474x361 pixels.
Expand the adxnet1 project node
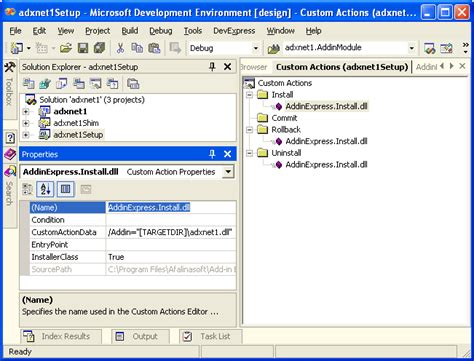(x=26, y=112)
